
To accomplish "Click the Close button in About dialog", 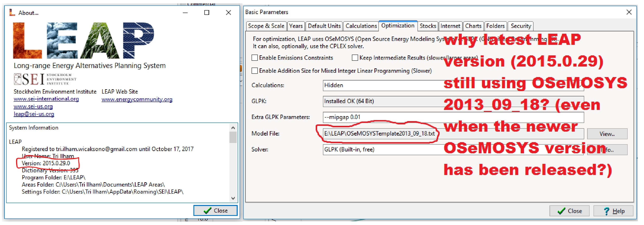I will pyautogui.click(x=215, y=211).
